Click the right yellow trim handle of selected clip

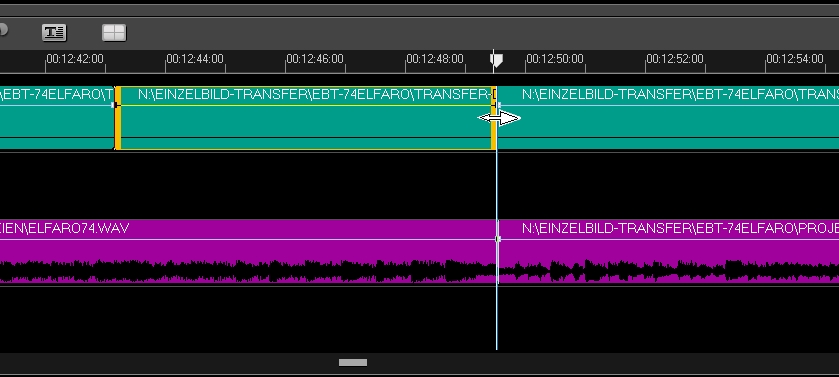[x=493, y=118]
